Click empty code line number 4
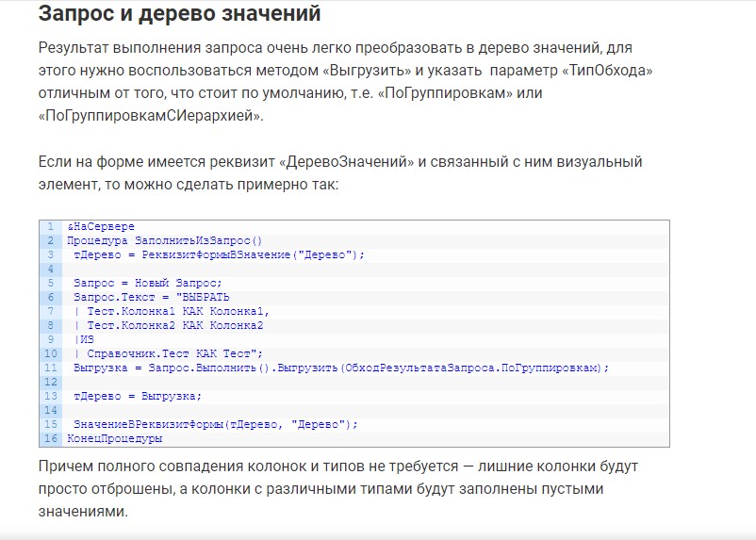The image size is (756, 540). click(51, 269)
